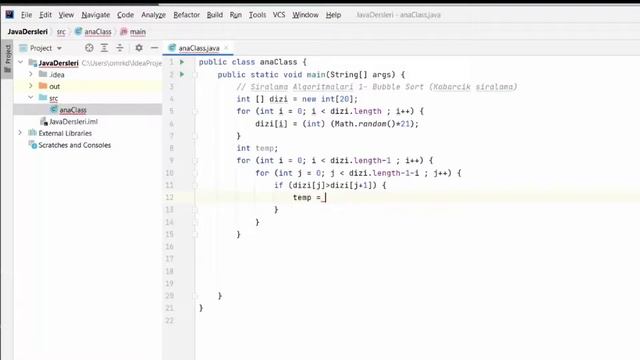
Task: Click the Expand All icon
Action: click(x=104, y=48)
